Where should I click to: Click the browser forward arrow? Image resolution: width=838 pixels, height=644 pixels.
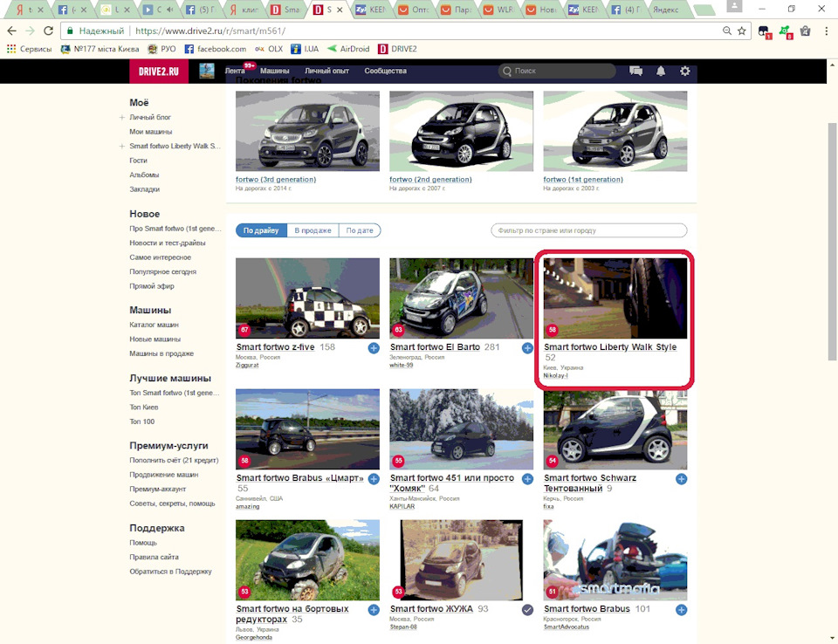point(30,31)
